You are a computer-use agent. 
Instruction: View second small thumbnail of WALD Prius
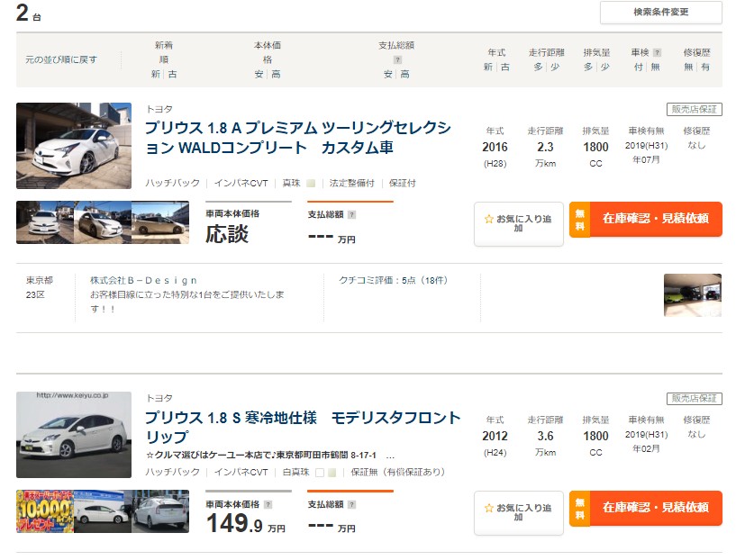(103, 222)
